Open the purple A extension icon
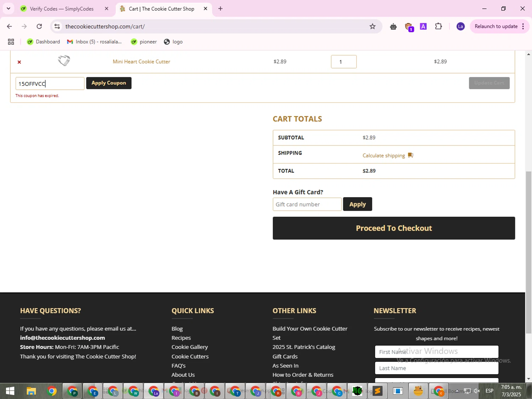This screenshot has width=532, height=399. coord(423,26)
